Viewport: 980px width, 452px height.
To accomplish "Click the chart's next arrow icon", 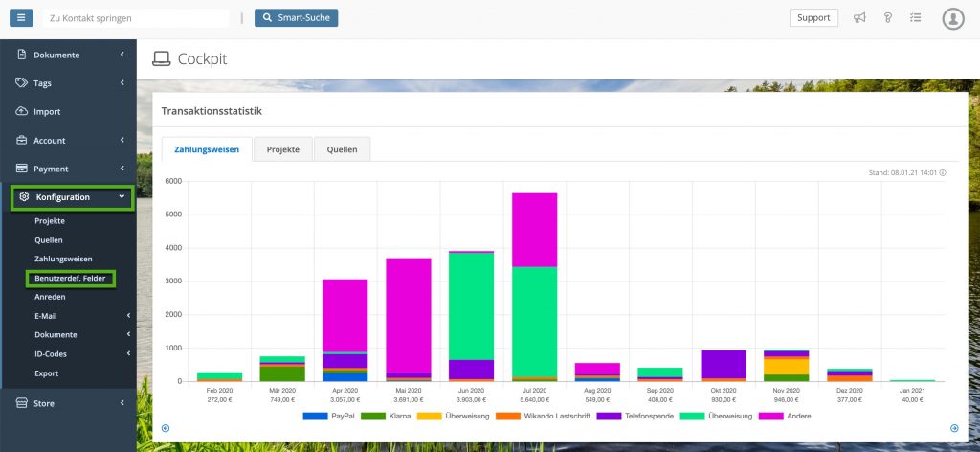I will pyautogui.click(x=954, y=428).
